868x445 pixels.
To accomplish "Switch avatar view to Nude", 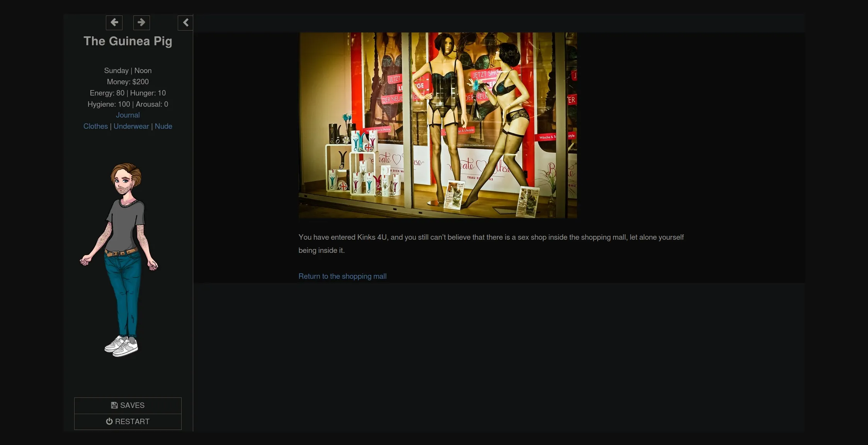I will click(x=163, y=126).
